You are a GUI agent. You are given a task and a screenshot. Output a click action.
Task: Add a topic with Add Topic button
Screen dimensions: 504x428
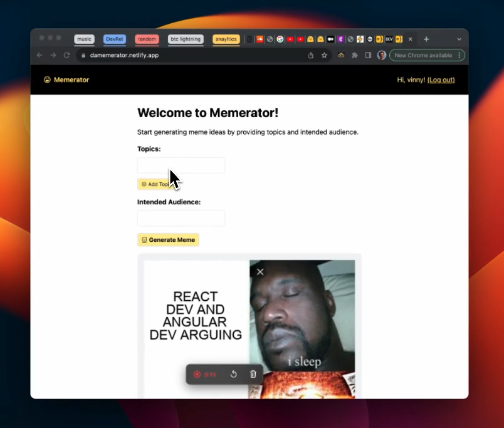(x=156, y=184)
